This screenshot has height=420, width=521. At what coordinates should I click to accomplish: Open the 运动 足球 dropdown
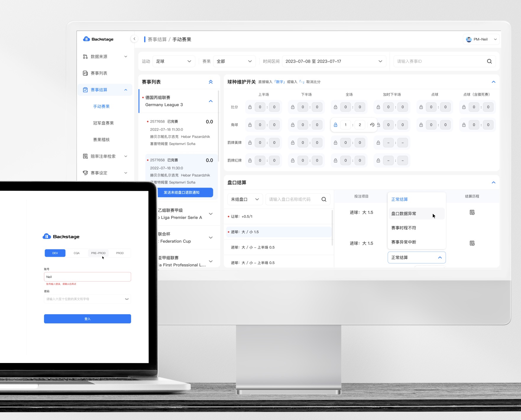click(174, 61)
